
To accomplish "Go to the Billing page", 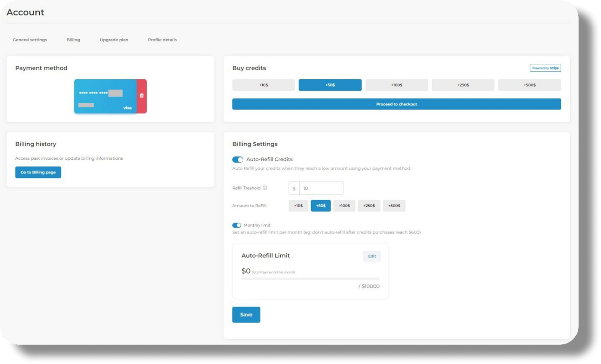I will click(x=38, y=172).
